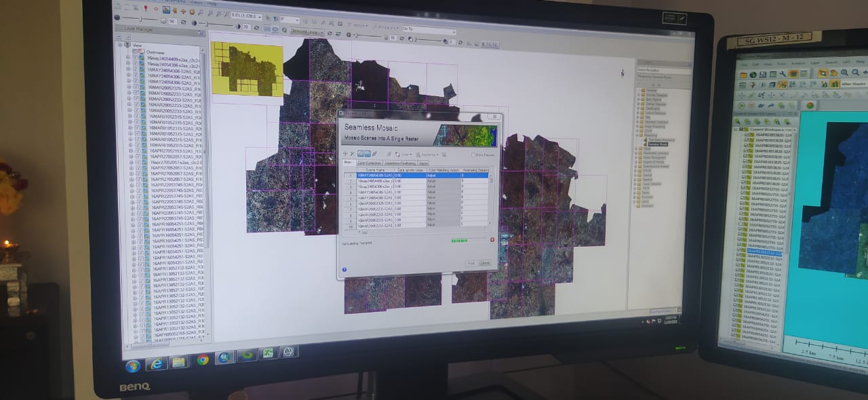The width and height of the screenshot is (868, 400).
Task: Click the highlighted blue Select tool in ENVI toolbar
Action: pos(166,9)
